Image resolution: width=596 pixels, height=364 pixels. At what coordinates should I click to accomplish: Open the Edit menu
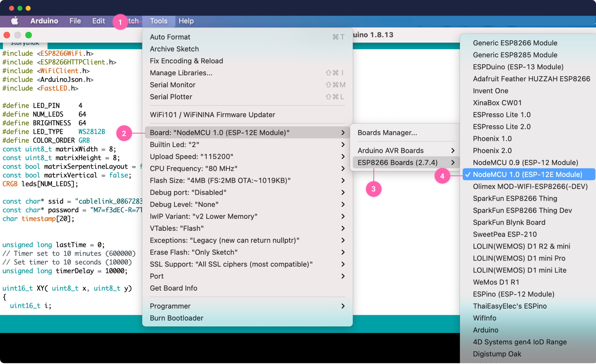[99, 21]
